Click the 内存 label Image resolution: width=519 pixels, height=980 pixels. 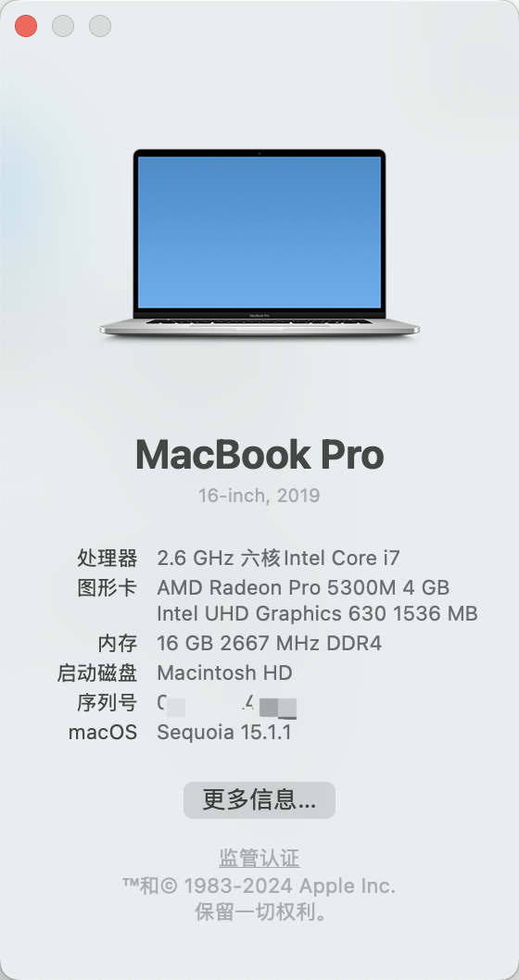point(117,643)
